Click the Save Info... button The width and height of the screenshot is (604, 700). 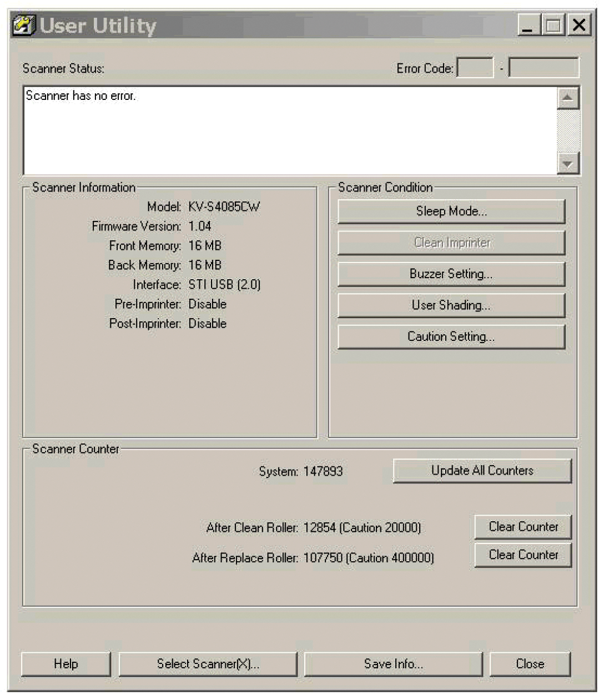(x=393, y=664)
